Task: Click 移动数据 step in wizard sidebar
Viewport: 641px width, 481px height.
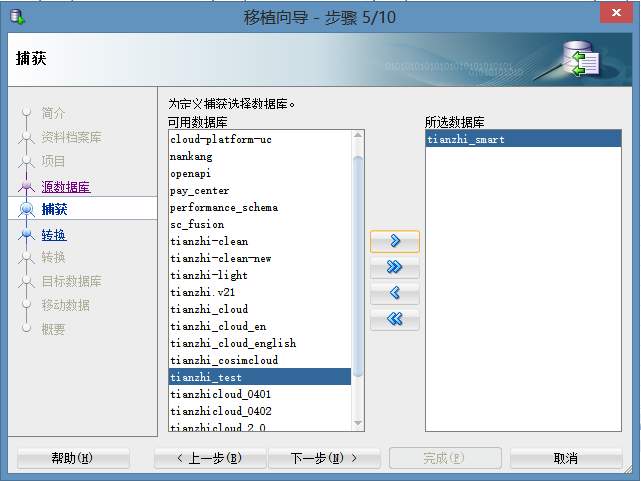Action: tap(65, 305)
